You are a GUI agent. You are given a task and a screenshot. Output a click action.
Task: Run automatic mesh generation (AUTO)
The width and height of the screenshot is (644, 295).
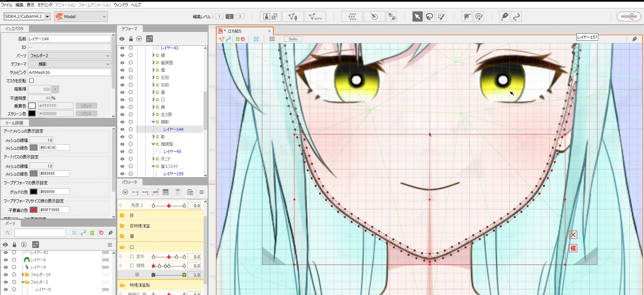tap(315, 16)
